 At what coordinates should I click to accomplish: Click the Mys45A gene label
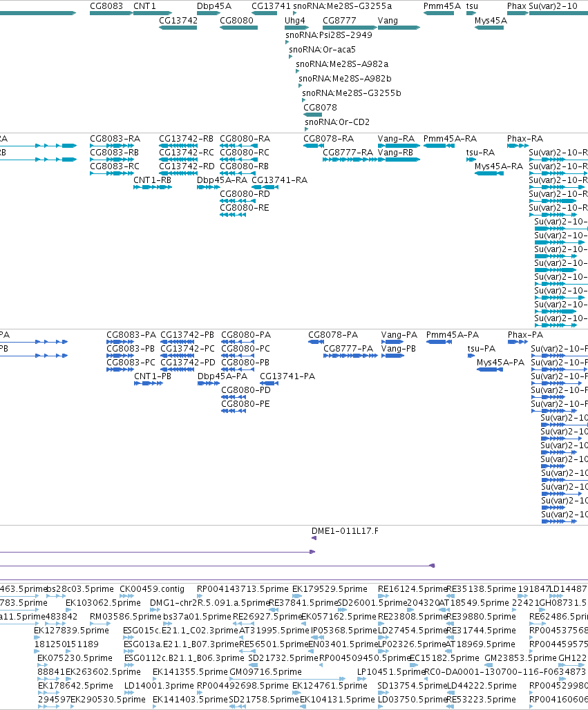(491, 21)
